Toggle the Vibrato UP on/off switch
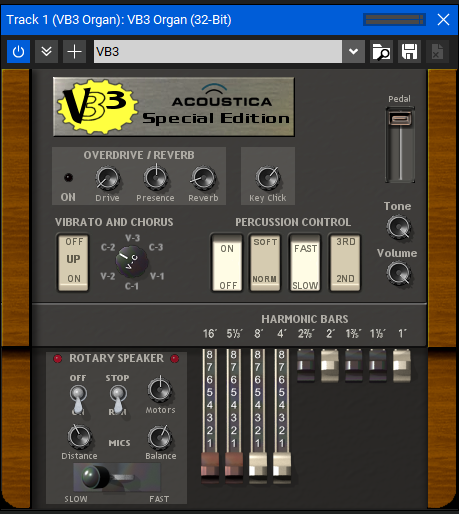This screenshot has width=459, height=514. [73, 262]
